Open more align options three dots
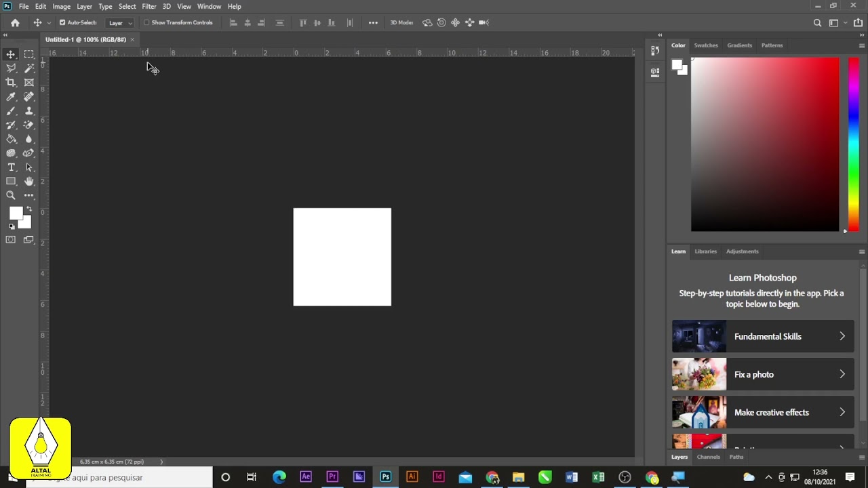This screenshot has width=868, height=488. pos(373,22)
